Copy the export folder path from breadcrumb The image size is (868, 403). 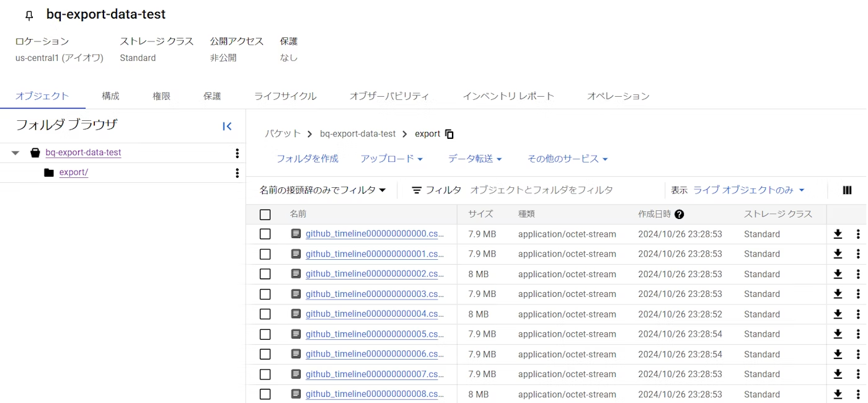tap(448, 133)
